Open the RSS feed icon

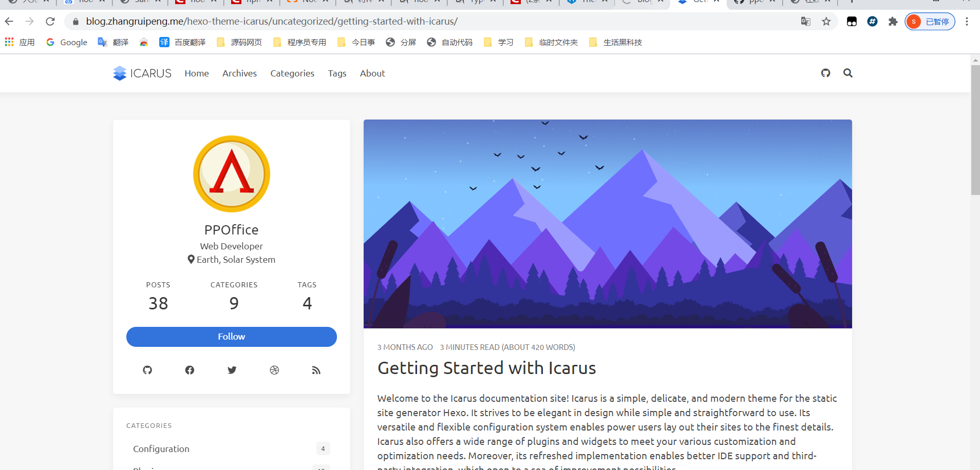[316, 370]
